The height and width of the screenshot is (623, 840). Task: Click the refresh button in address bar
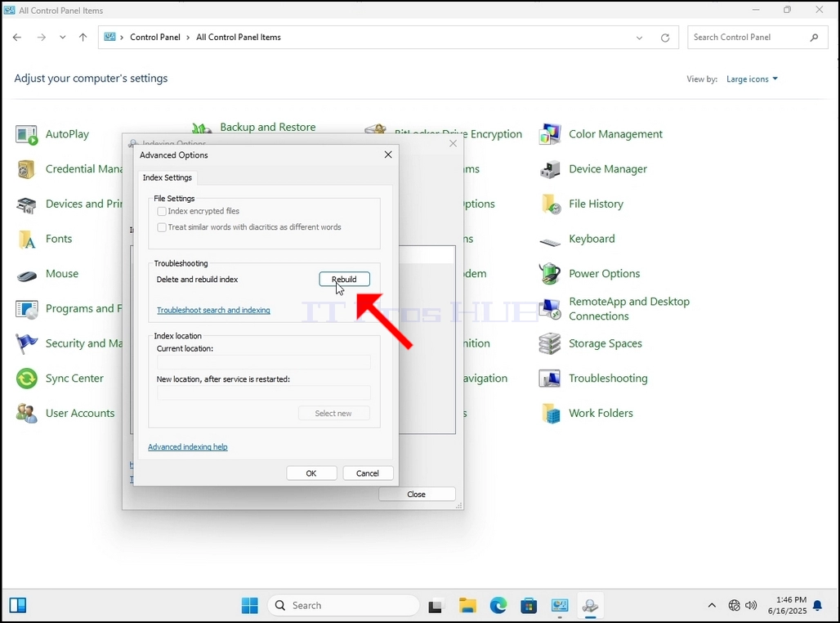(665, 38)
